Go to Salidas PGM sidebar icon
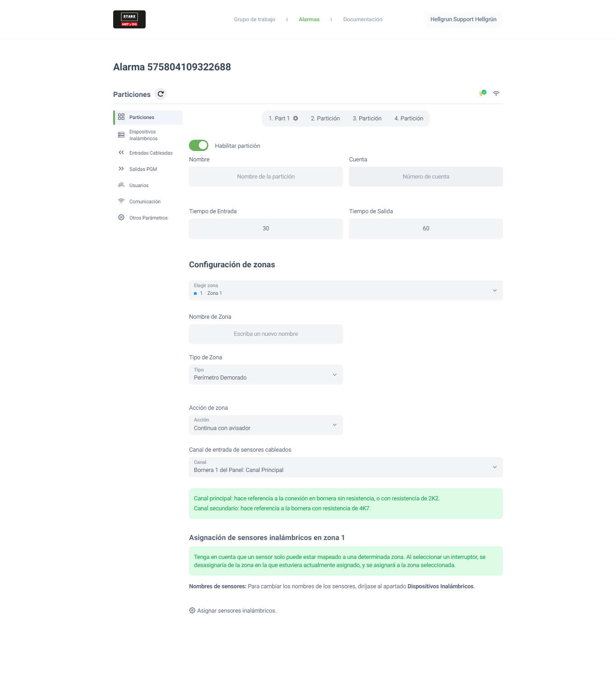 pyautogui.click(x=121, y=169)
